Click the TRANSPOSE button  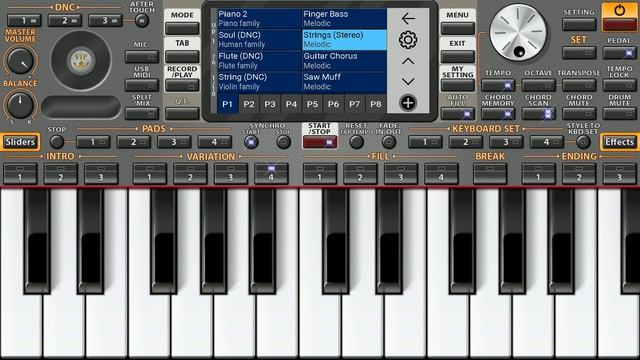click(579, 85)
